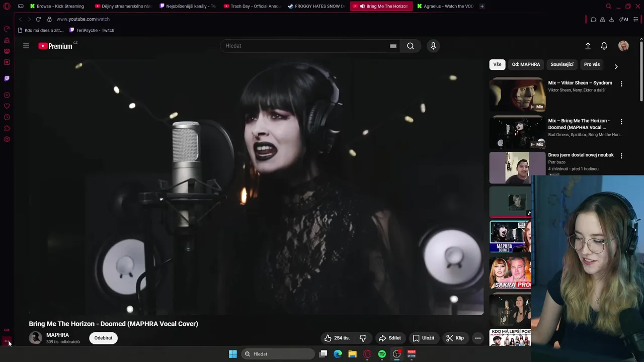
Task: Select the Pro vás filter chip
Action: [592, 64]
